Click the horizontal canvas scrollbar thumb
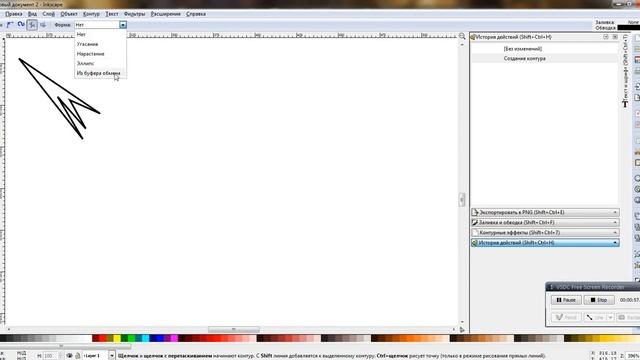This screenshot has height=360, width=640. pyautogui.click(x=233, y=329)
